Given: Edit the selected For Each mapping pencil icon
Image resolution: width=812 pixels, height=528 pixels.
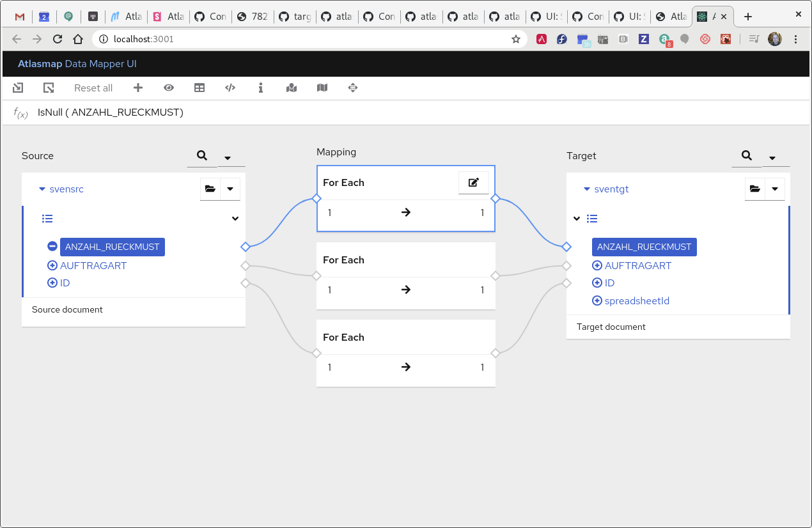Looking at the screenshot, I should click(x=473, y=182).
